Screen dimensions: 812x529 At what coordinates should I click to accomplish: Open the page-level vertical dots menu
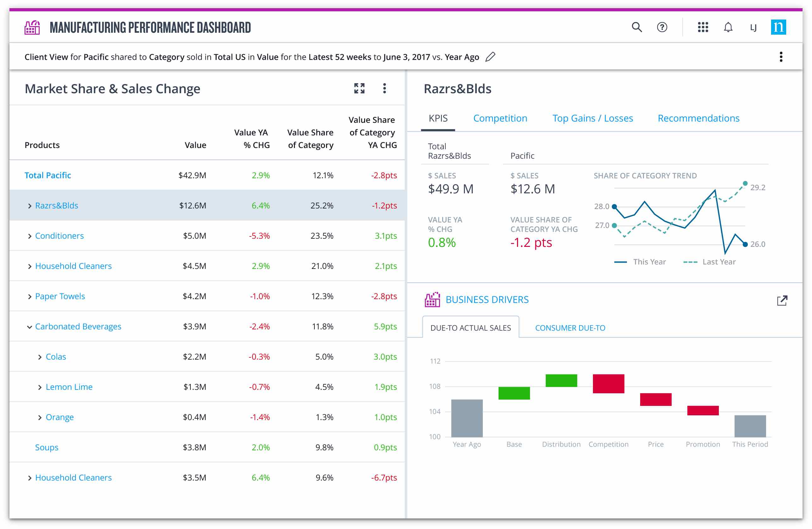781,57
